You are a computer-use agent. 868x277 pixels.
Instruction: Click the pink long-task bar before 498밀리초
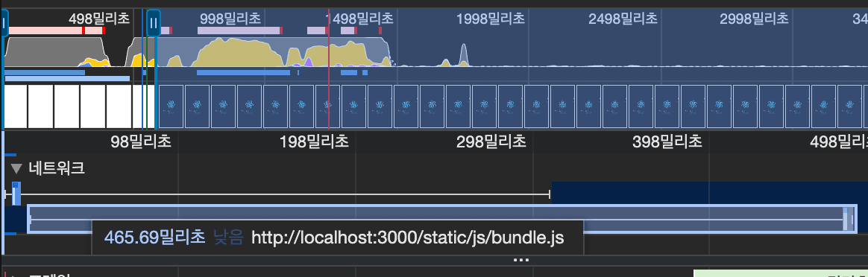[46, 31]
